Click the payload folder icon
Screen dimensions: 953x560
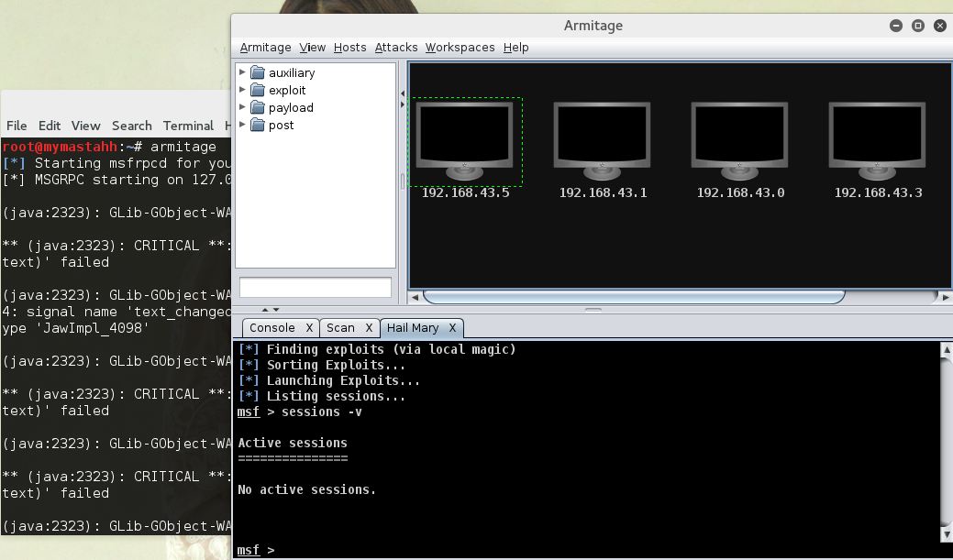[258, 108]
